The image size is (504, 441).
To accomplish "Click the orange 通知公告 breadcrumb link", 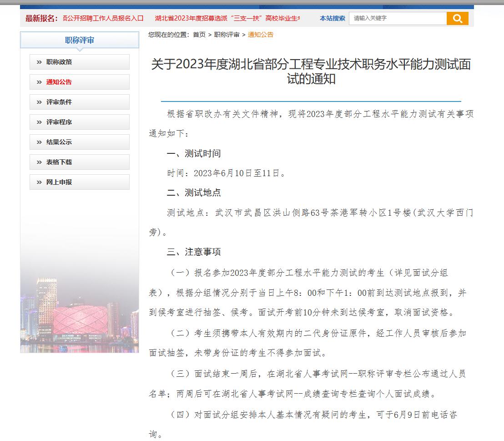I will click(260, 35).
